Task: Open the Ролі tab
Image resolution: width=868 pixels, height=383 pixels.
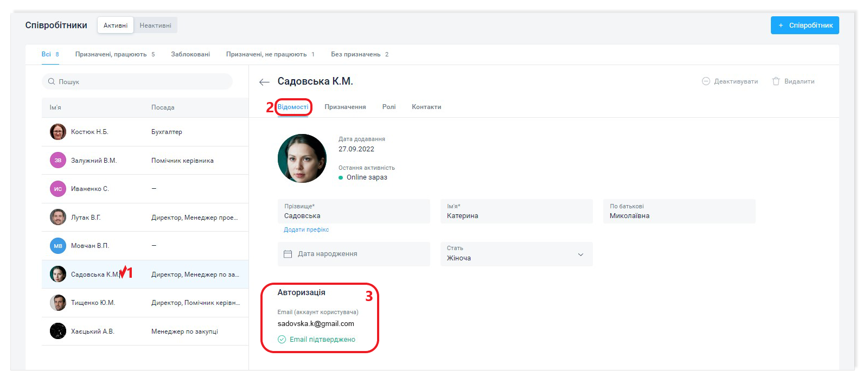Action: [x=388, y=107]
